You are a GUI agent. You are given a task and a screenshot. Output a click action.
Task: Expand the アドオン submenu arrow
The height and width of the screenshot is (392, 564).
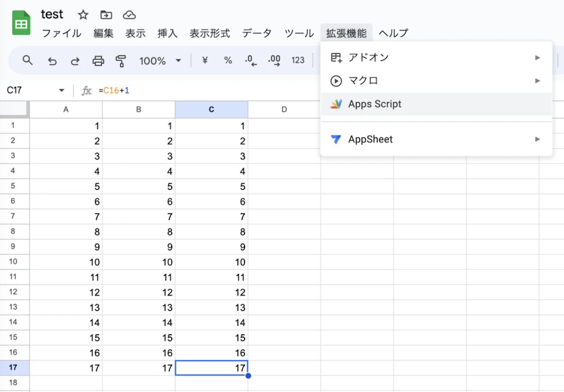538,57
